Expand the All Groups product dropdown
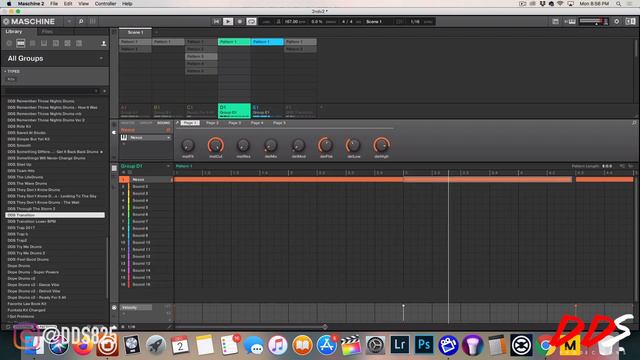640x360 pixels. coord(101,58)
